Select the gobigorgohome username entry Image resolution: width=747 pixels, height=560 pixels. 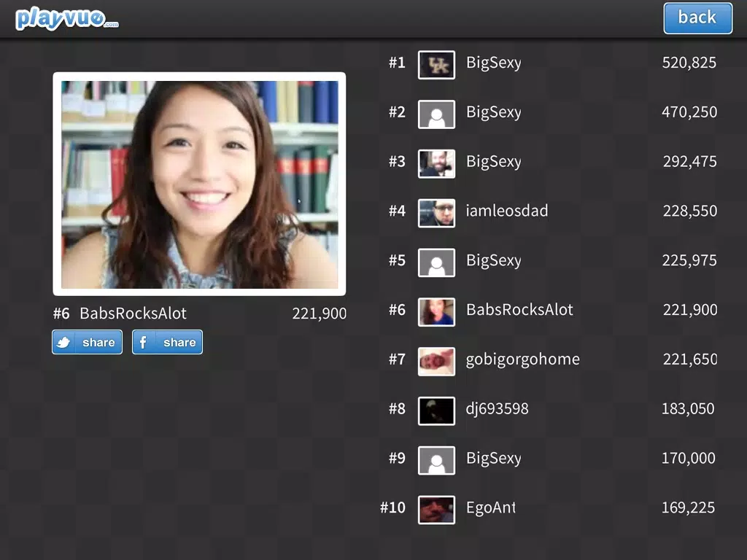[x=522, y=359]
